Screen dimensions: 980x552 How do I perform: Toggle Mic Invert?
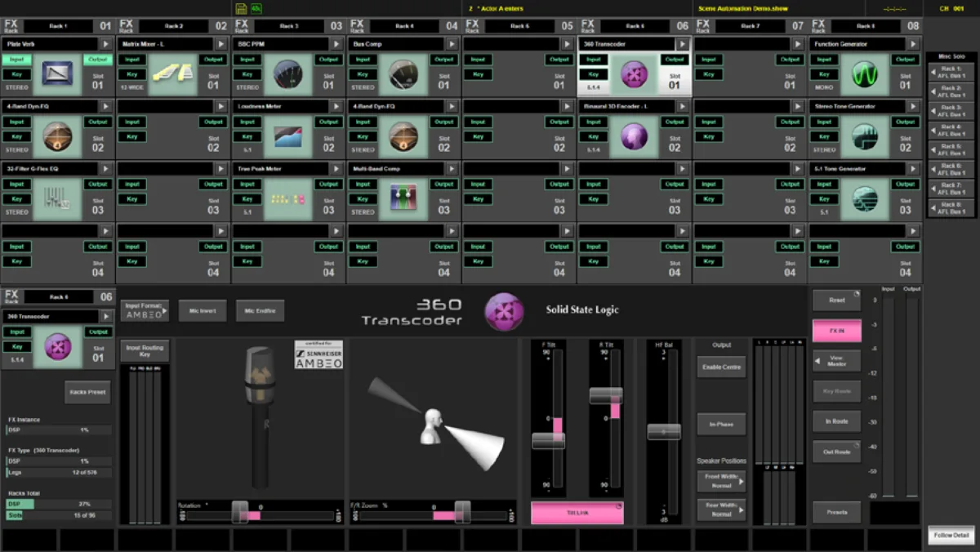pos(203,310)
